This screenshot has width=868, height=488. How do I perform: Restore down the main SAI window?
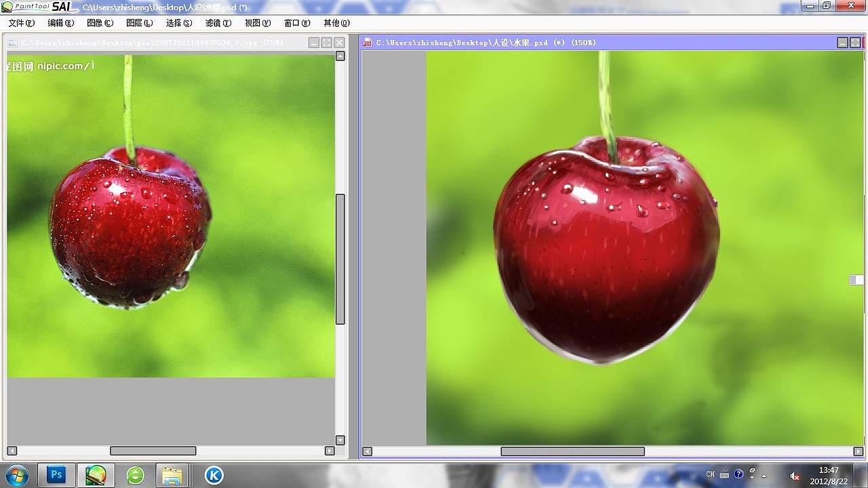(x=827, y=5)
